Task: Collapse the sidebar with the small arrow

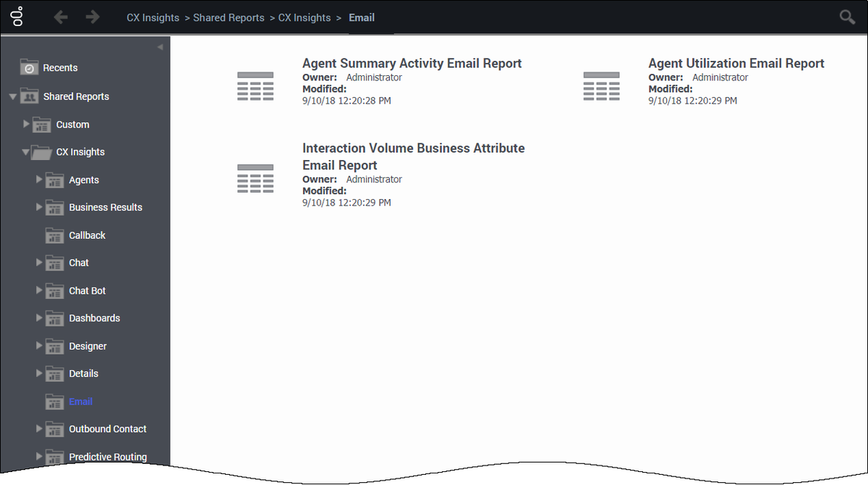Action: pyautogui.click(x=160, y=47)
